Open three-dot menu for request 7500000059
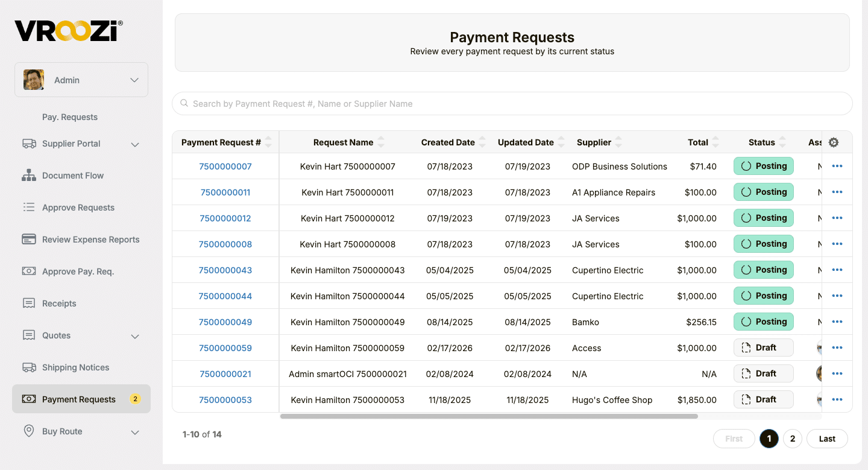Screen dimensions: 868x470 click(837, 348)
